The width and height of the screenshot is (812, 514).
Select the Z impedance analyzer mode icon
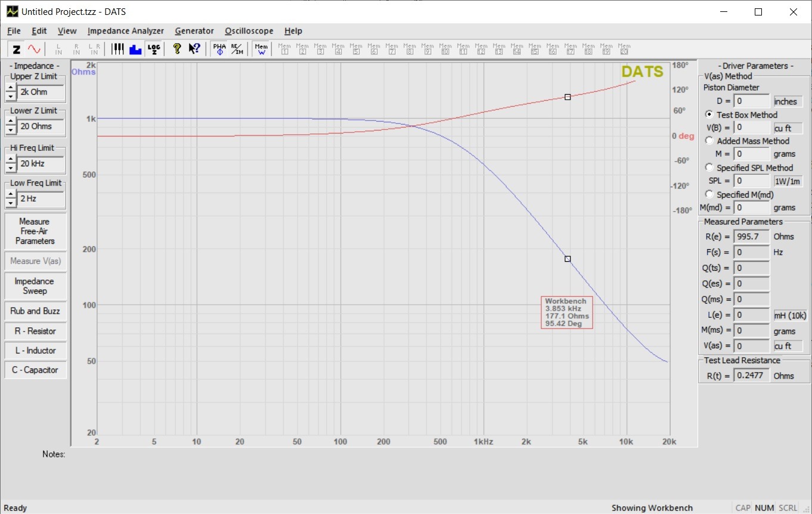pyautogui.click(x=17, y=49)
